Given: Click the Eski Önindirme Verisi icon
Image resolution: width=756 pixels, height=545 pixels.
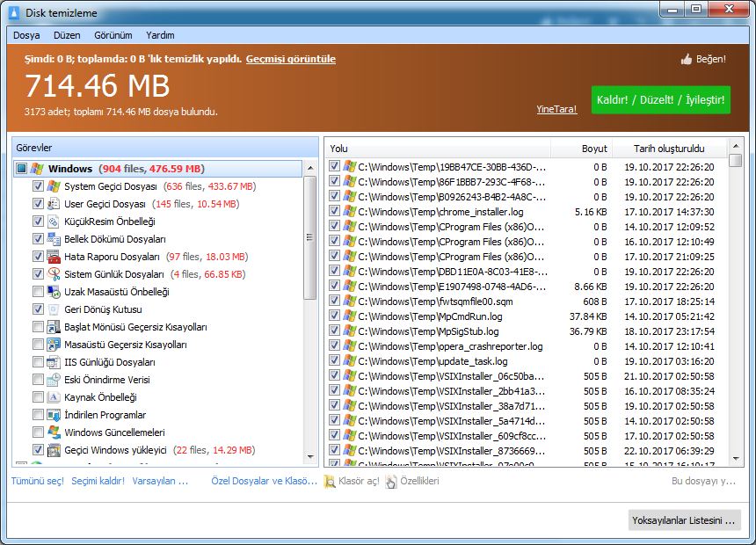Looking at the screenshot, I should coord(54,380).
